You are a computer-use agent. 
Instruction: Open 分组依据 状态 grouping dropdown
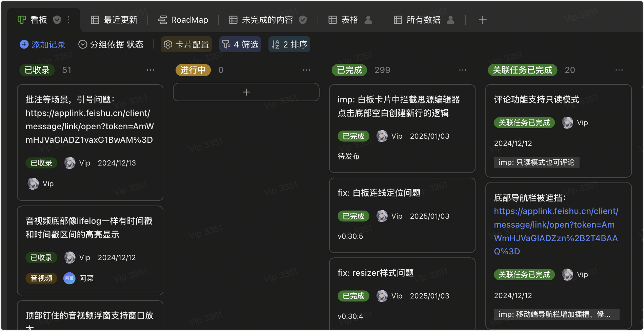tap(111, 44)
